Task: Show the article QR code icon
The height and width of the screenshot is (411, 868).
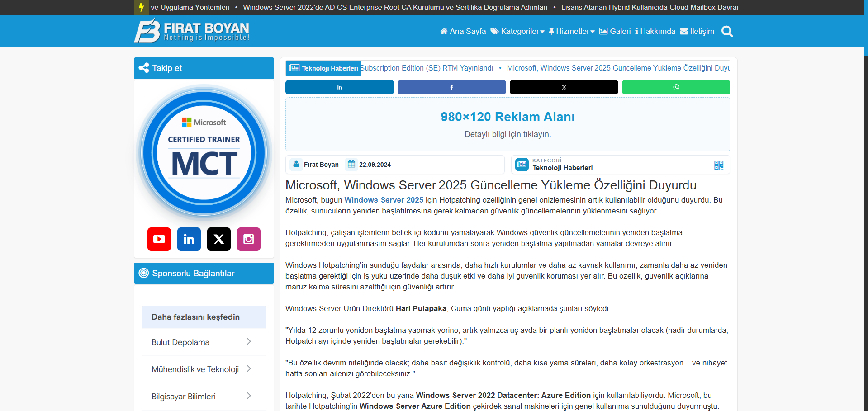Action: pos(719,165)
